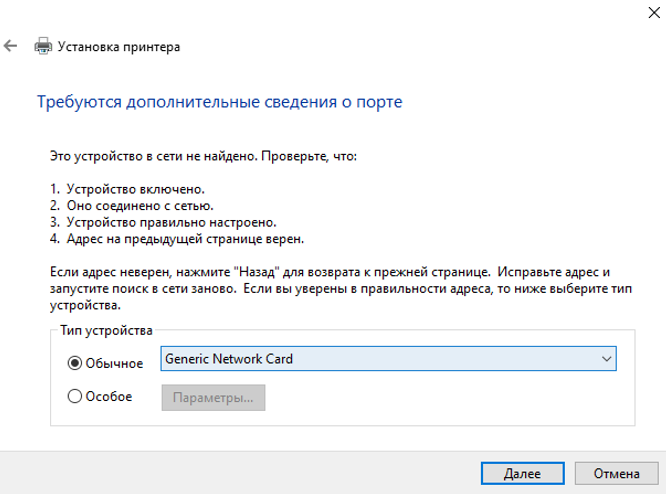
Task: Expand device type list via chevron arrow
Action: [606, 359]
